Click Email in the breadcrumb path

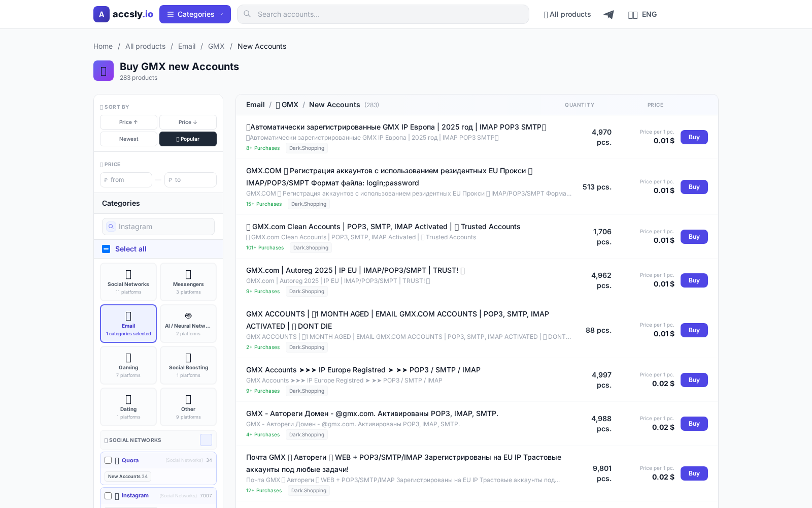point(187,46)
